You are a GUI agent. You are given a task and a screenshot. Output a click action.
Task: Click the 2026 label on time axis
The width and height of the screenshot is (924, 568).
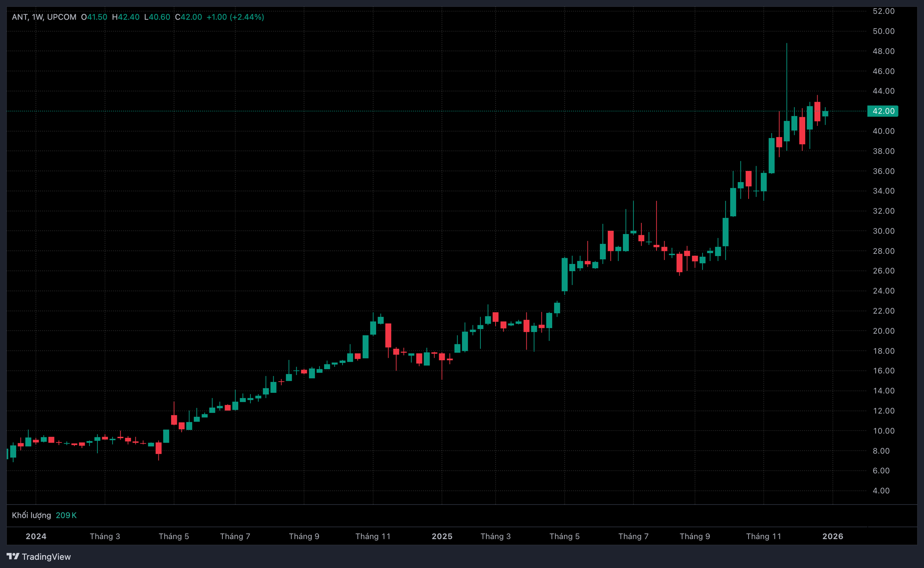click(832, 536)
